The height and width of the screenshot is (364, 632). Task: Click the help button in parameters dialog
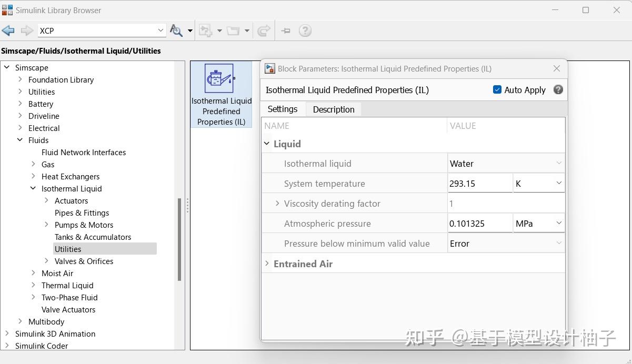pos(558,89)
